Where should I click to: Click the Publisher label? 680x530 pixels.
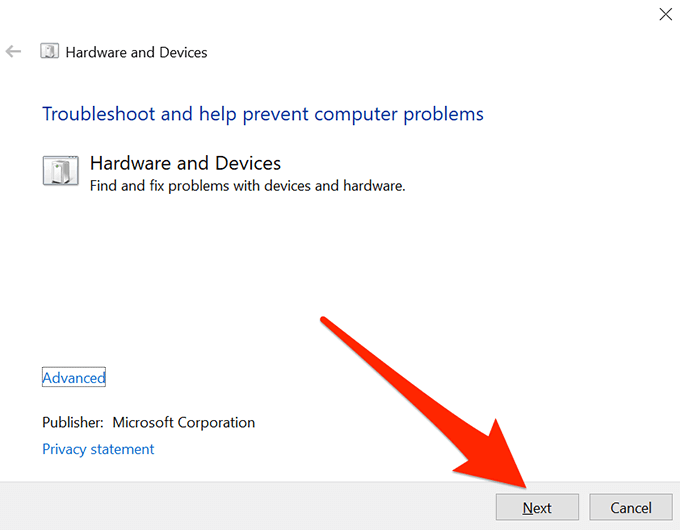coord(73,422)
